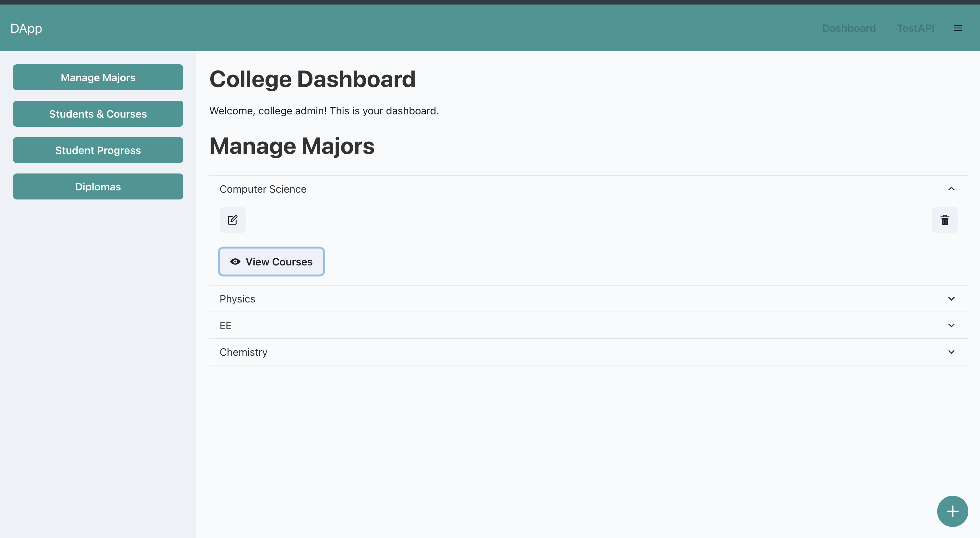Click the Computer Science major title
The image size is (980, 538).
point(263,189)
